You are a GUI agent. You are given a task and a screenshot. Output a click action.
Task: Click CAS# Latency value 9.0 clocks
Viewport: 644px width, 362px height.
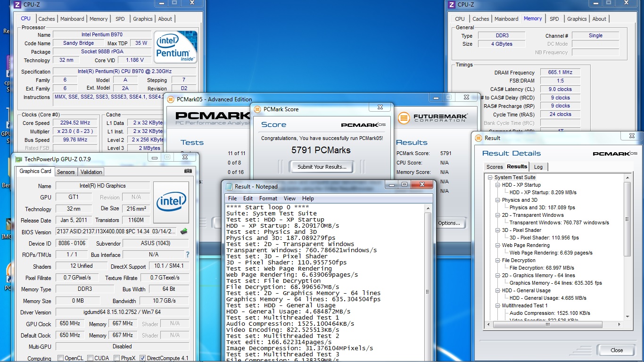[560, 89]
